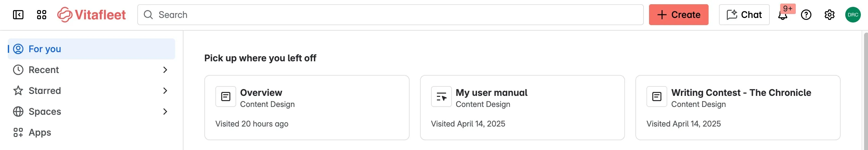Select For you in the sidebar
This screenshot has height=150, width=868.
coord(91,49)
